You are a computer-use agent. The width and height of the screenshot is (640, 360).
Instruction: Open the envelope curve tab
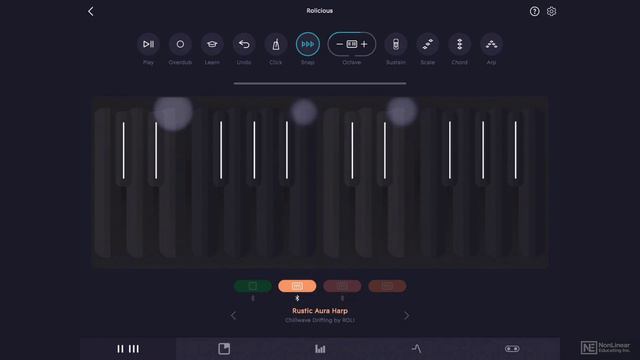click(416, 349)
